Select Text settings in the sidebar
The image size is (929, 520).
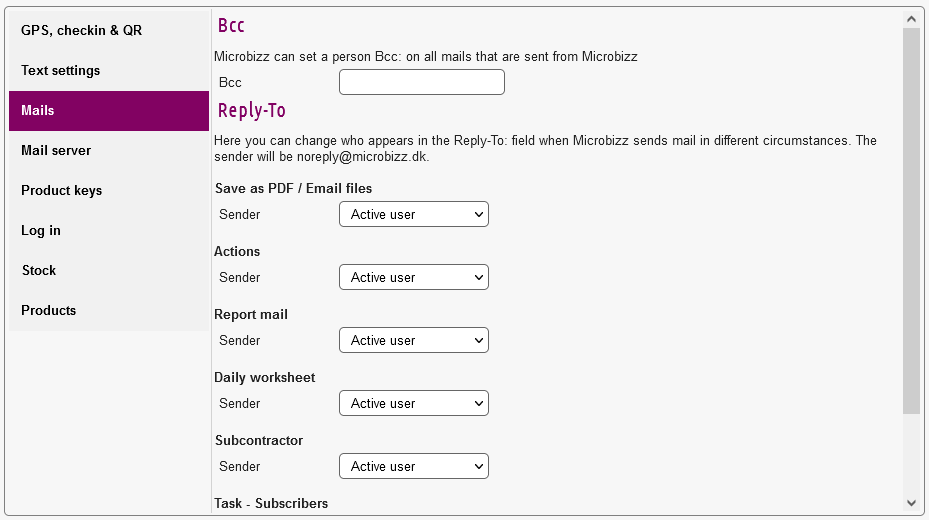(61, 71)
